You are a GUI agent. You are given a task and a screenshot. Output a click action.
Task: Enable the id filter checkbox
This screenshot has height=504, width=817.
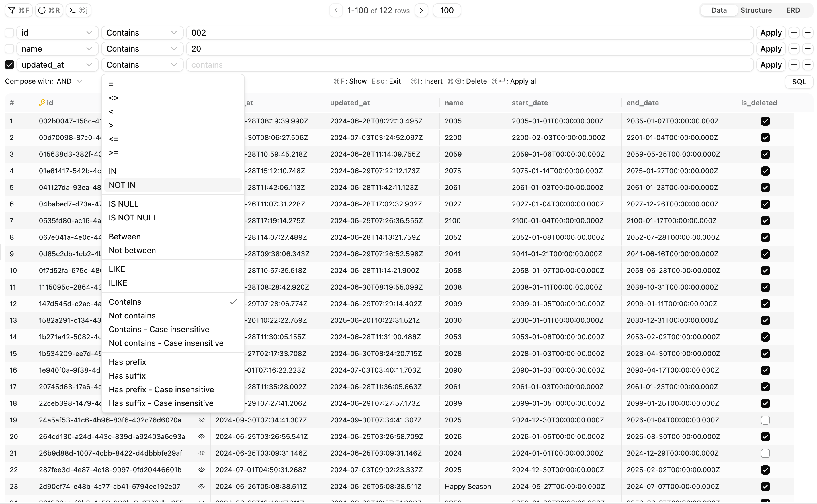[10, 33]
